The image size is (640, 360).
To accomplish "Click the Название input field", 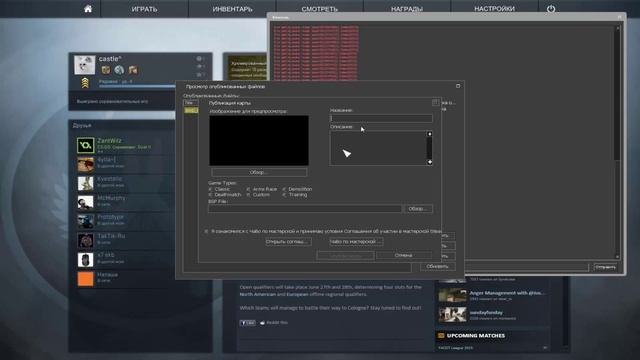I will (381, 118).
